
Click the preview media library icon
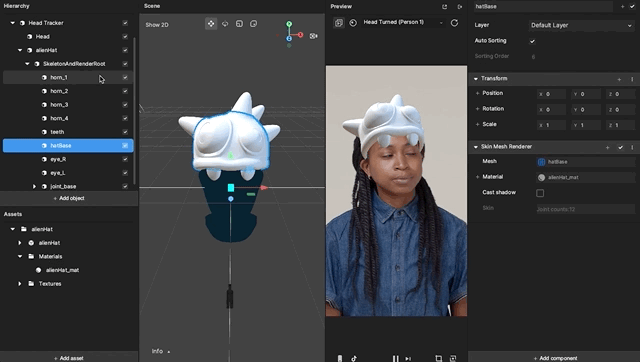(339, 23)
